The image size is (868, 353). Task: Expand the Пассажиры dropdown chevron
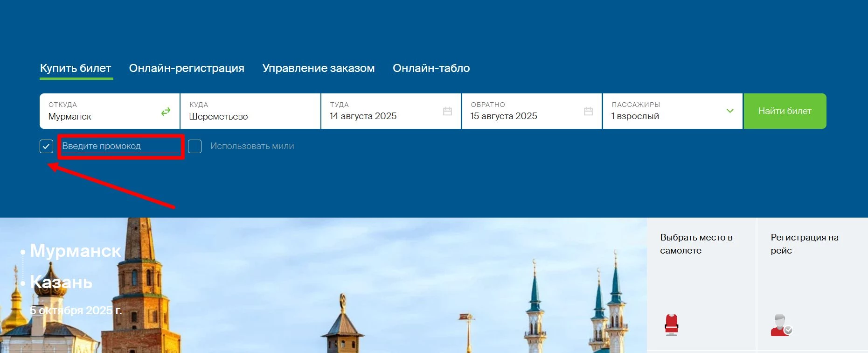click(x=730, y=111)
